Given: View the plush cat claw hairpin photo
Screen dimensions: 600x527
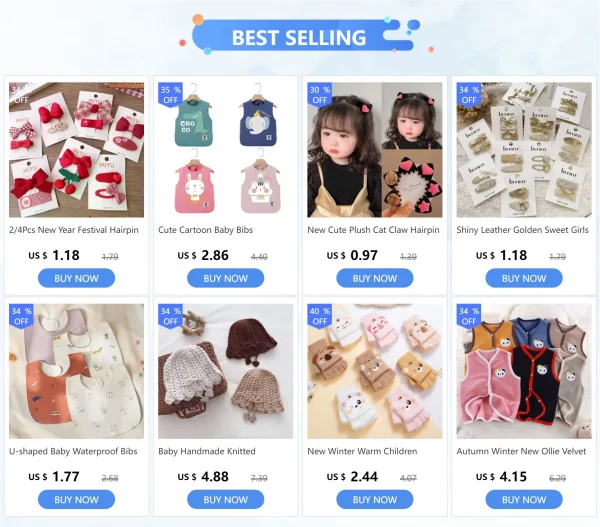Looking at the screenshot, I should click(x=375, y=150).
